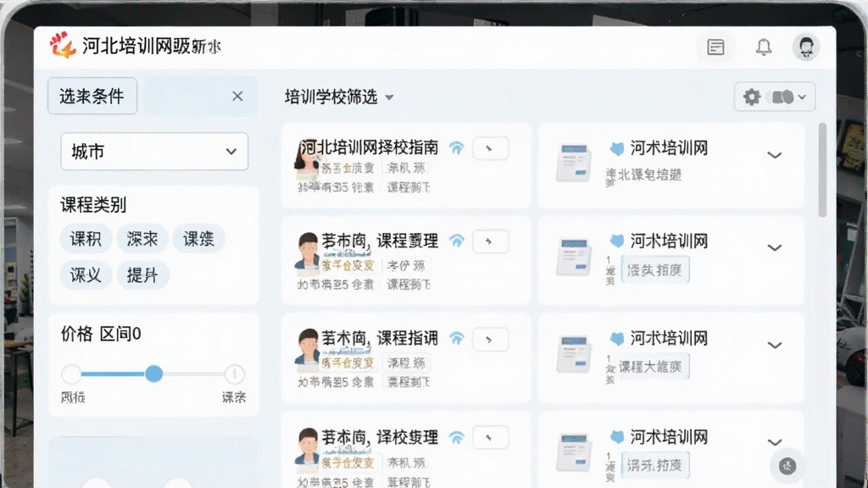Click document icon on second 河术培训网 card
The image size is (868, 488).
[x=574, y=256]
